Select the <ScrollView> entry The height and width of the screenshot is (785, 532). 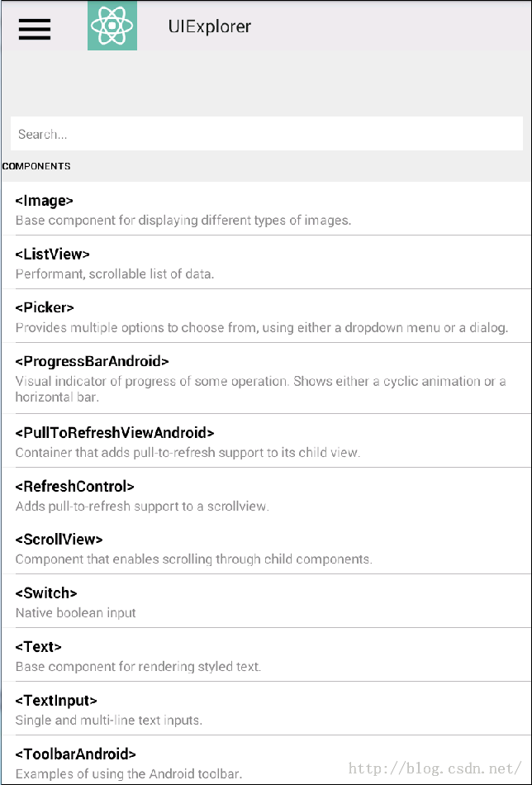pyautogui.click(x=266, y=548)
